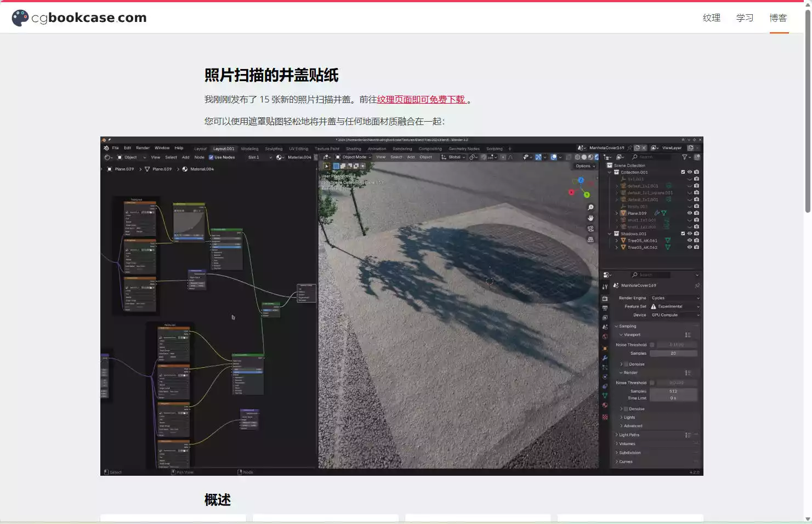Open the node editor Object type dropdown

(x=132, y=157)
